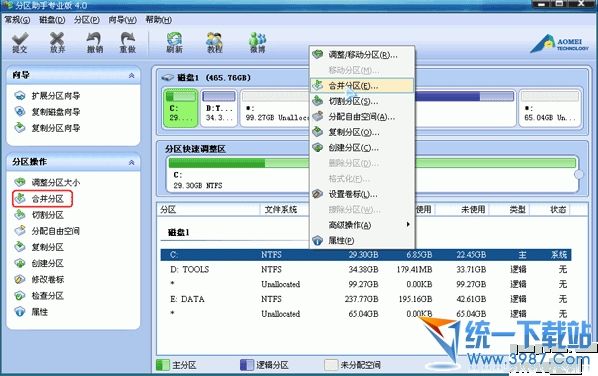The height and width of the screenshot is (376, 598).
Task: Click the 撤销 (undo) toolbar icon
Action: pos(95,42)
